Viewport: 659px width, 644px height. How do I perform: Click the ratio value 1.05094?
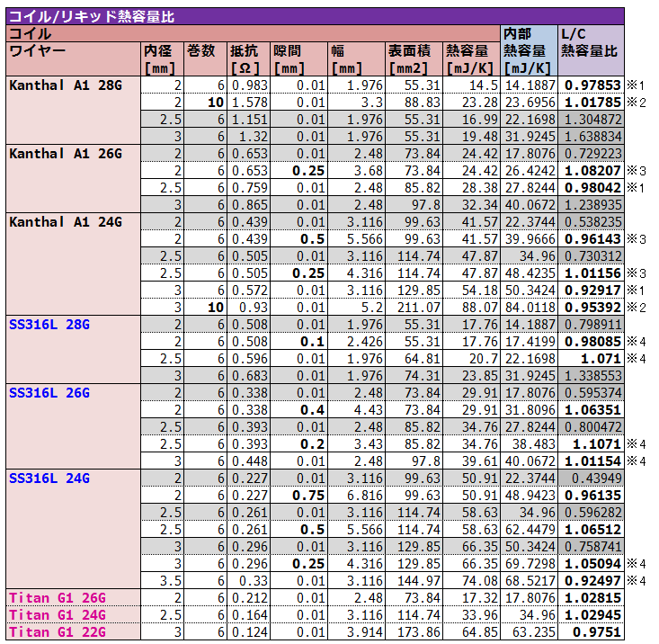tap(591, 564)
